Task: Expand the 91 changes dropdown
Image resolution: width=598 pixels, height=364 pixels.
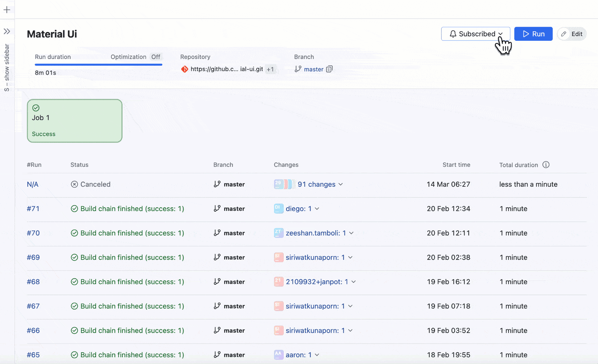Action: coord(341,184)
